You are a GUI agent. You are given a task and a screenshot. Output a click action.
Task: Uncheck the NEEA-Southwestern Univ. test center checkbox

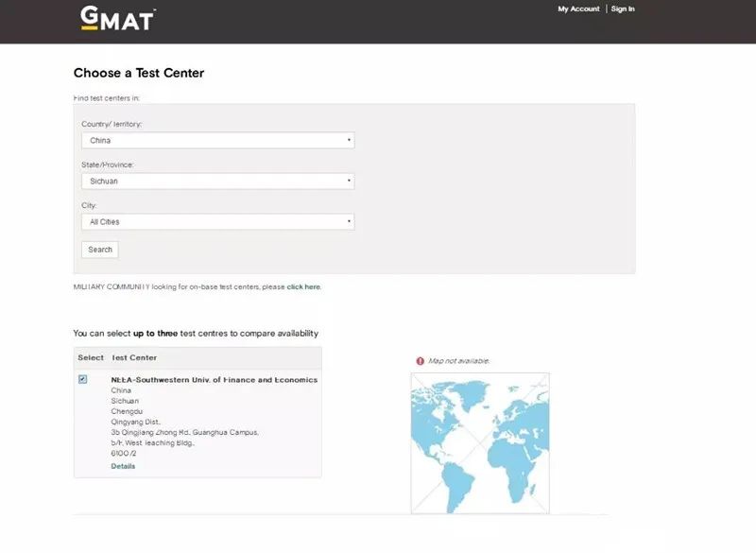tap(83, 379)
